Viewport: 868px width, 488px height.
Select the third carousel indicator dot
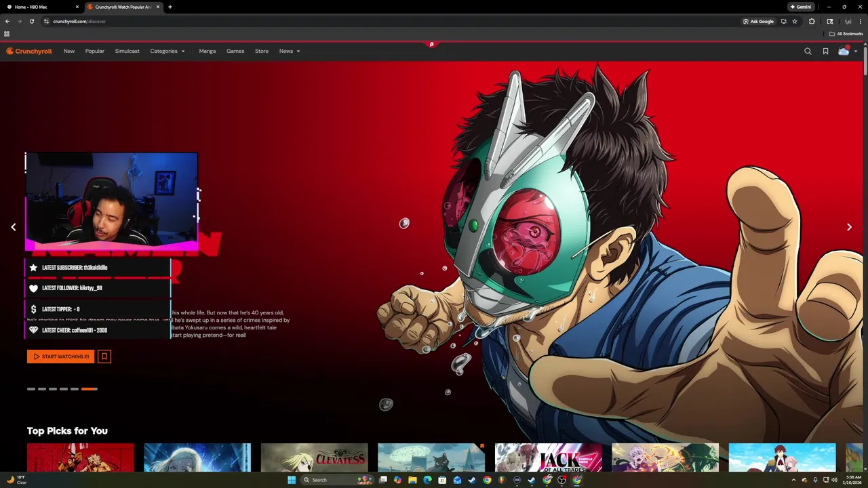pos(53,389)
